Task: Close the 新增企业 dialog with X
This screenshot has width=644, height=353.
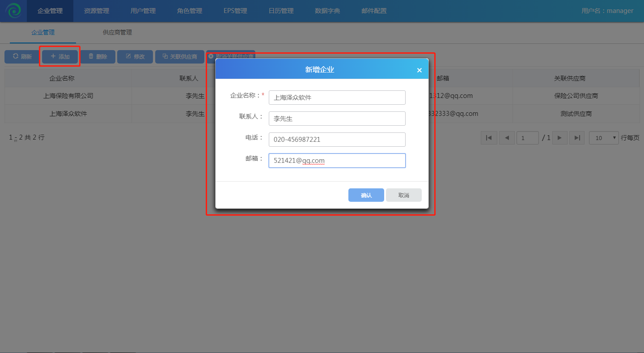Action: pyautogui.click(x=419, y=70)
